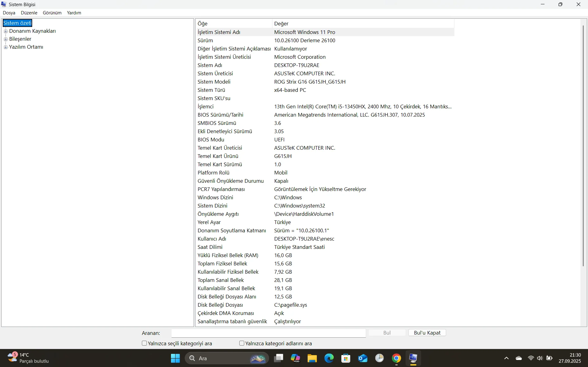Click the Sistem Bilgisi title bar icon
Viewport: 588px width, 367px height.
click(x=4, y=4)
